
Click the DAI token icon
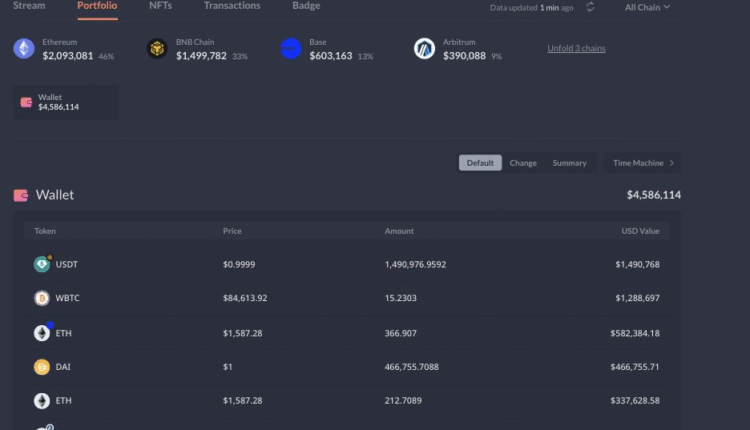tap(42, 367)
